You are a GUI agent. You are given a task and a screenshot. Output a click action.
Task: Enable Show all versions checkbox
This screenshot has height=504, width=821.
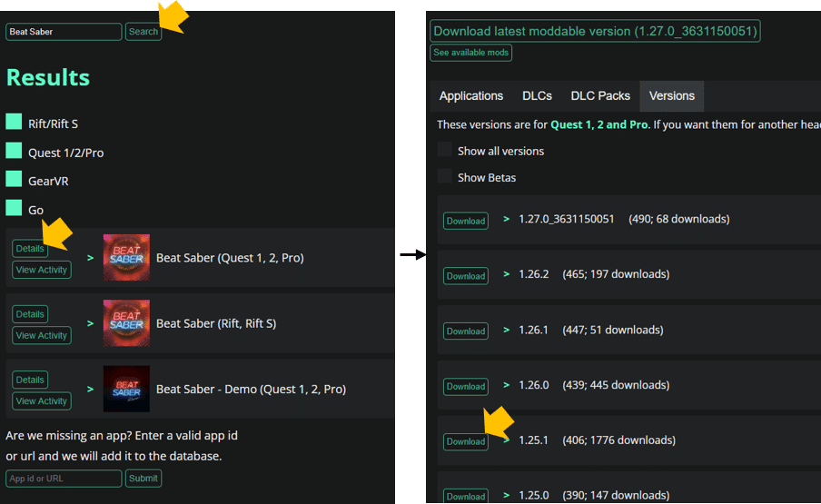tap(444, 150)
